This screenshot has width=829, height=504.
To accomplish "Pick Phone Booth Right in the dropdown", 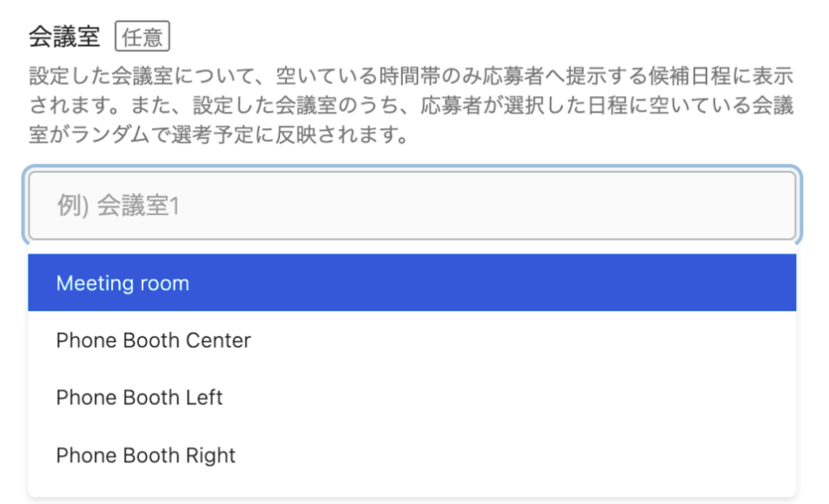I will coord(412,455).
